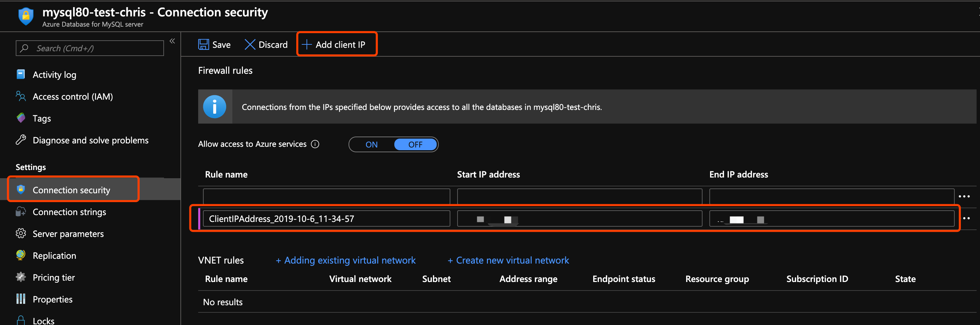The image size is (980, 325).
Task: Click the Tags icon in sidebar
Action: coord(21,118)
